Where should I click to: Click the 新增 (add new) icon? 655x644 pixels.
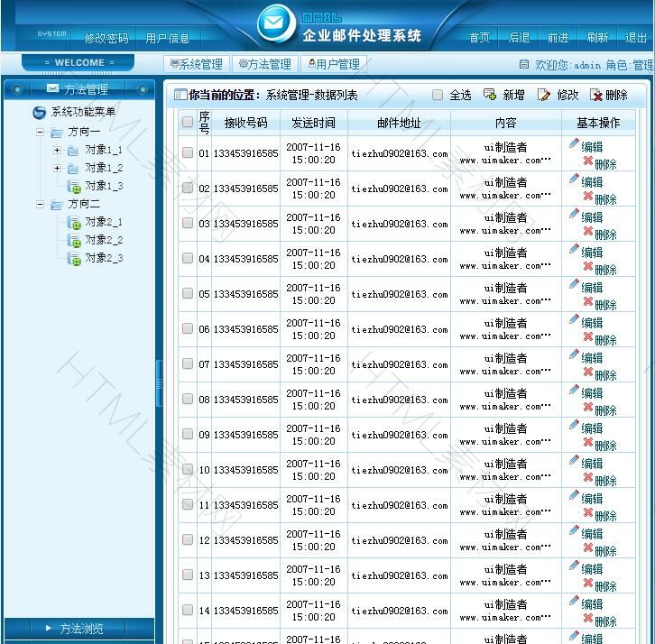[490, 95]
